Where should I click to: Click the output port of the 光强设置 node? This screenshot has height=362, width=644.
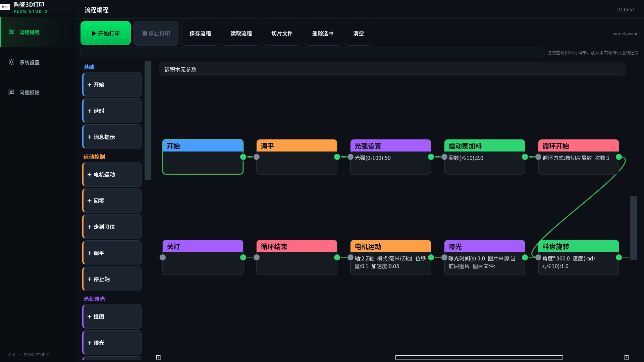[x=431, y=157]
